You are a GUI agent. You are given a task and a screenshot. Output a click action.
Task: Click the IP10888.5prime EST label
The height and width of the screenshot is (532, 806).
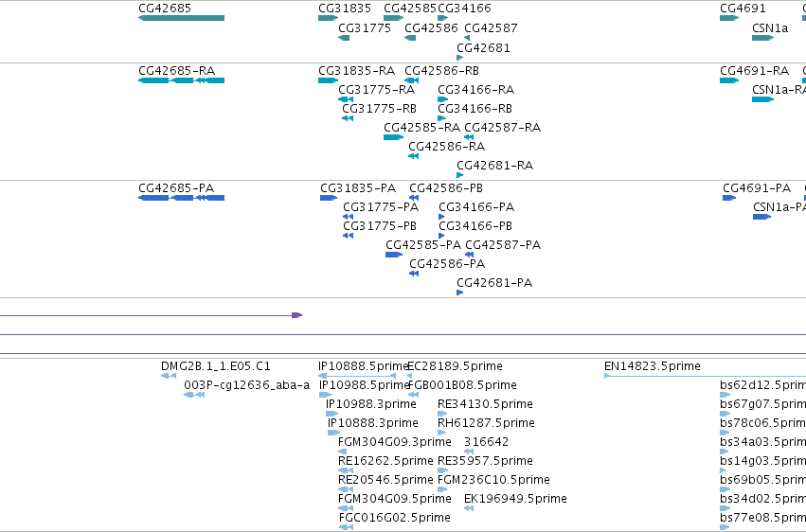(x=364, y=366)
